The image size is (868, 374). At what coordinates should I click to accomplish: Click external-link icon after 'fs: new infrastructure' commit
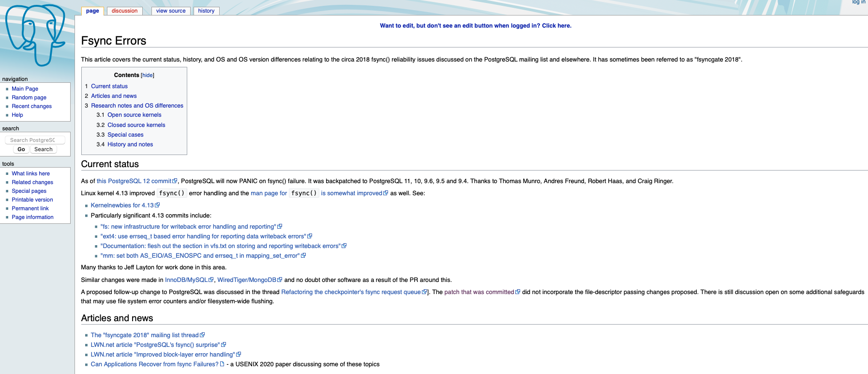[280, 227]
